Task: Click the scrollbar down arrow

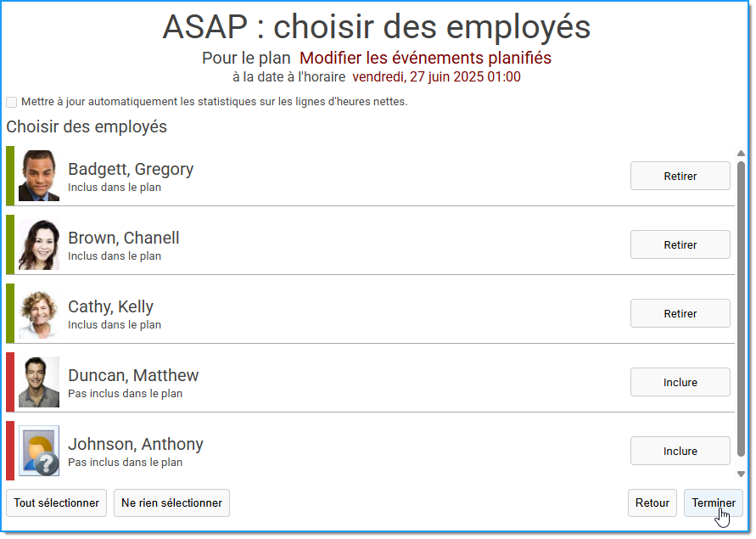Action: (741, 474)
